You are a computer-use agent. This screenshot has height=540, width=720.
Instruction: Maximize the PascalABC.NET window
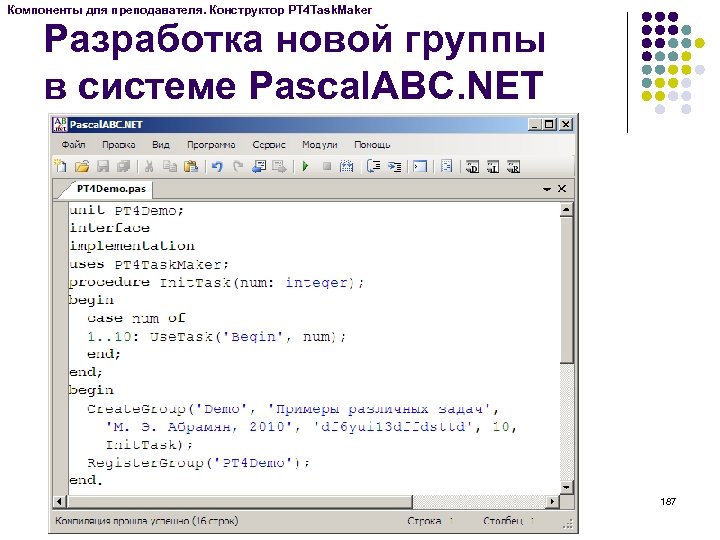pyautogui.click(x=550, y=124)
